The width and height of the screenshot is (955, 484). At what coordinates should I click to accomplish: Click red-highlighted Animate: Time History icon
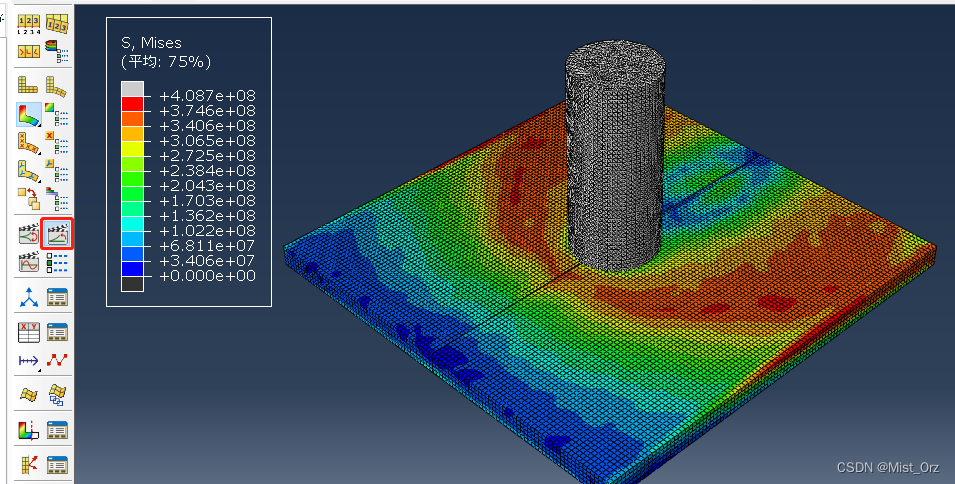click(57, 235)
